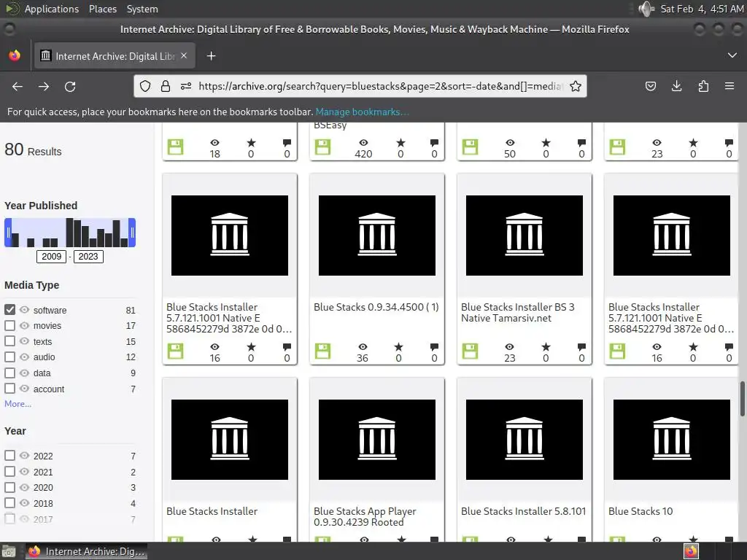Screen dimensions: 747x560
Task: Click thumbnail of Blue Stacks Installer 5.8.101
Action: pos(524,440)
